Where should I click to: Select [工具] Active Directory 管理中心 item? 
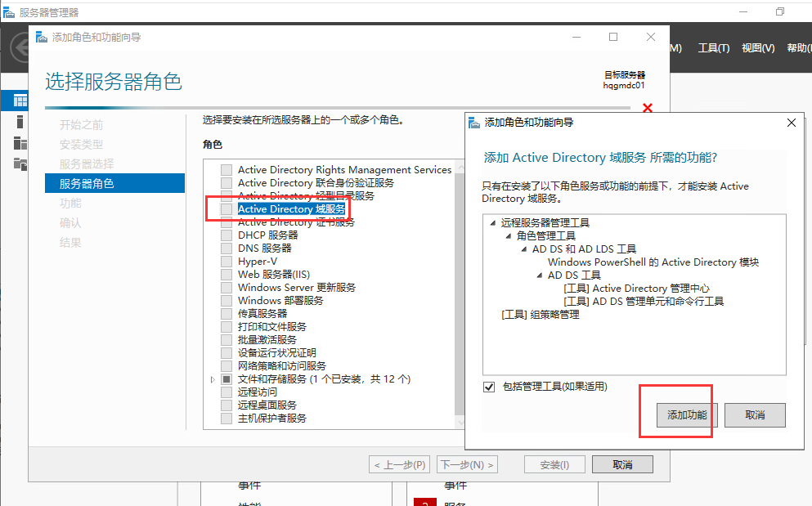[636, 289]
